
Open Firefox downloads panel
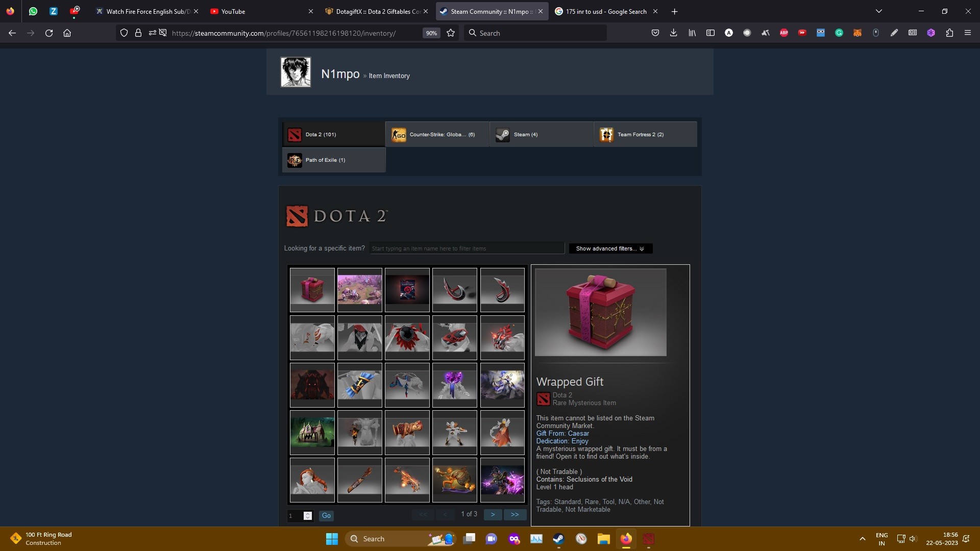coord(673,33)
